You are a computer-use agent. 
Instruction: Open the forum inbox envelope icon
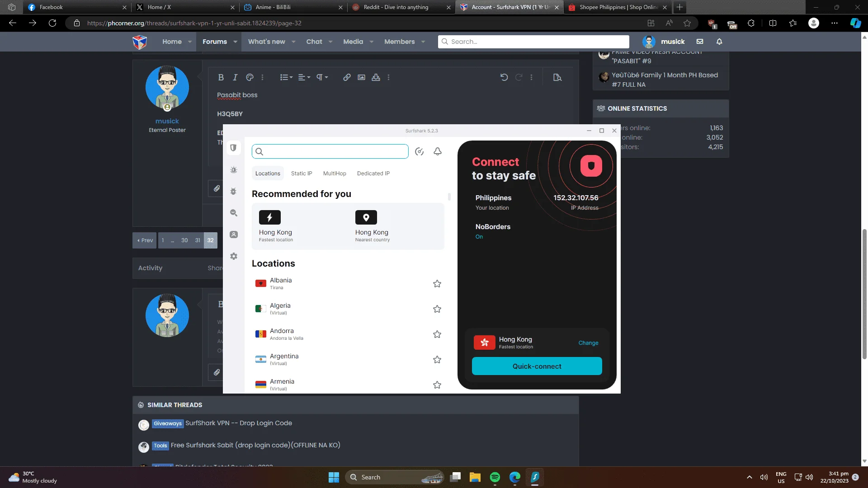tap(700, 42)
